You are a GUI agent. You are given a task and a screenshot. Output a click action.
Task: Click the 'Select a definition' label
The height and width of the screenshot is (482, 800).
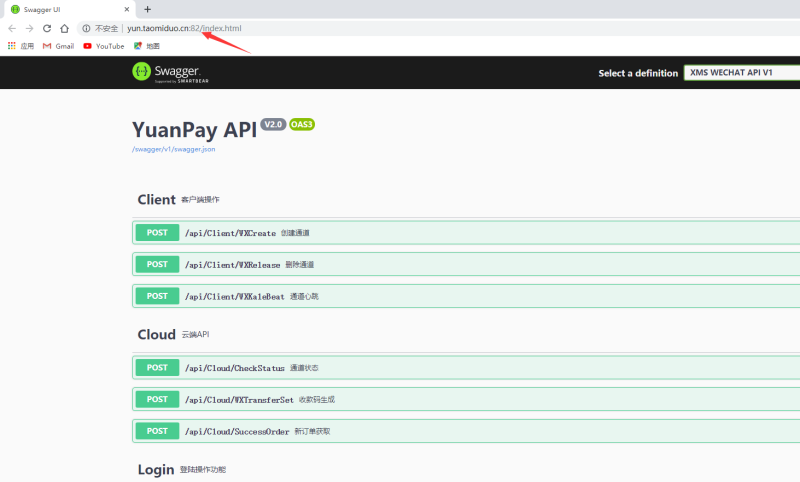coord(638,73)
